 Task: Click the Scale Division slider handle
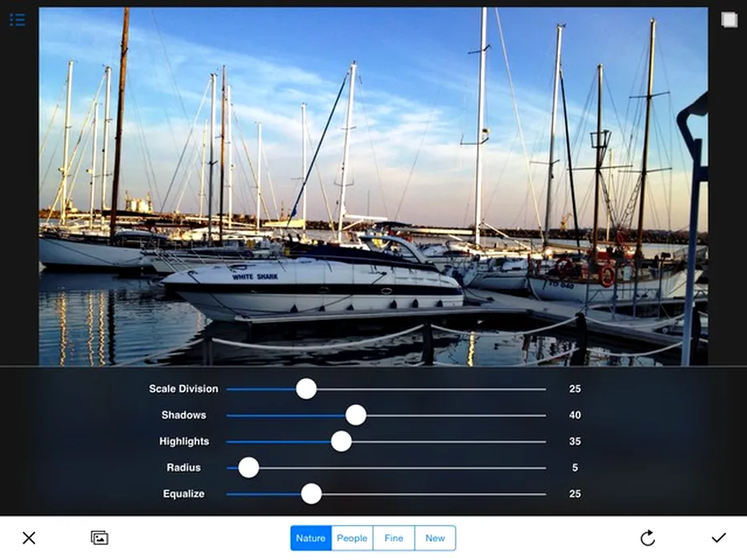point(307,389)
